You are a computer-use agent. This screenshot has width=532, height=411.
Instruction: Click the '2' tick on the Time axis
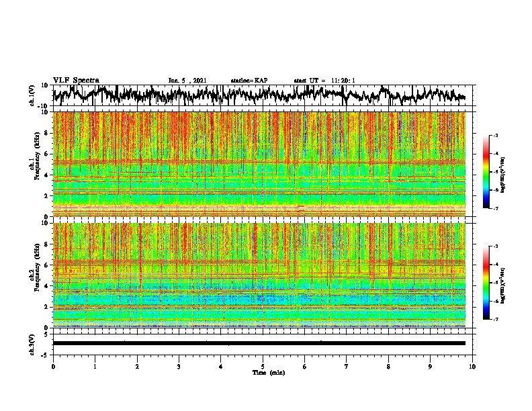[137, 367]
